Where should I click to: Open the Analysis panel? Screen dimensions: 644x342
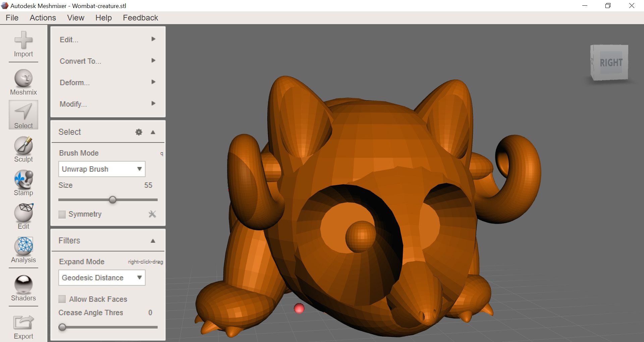point(23,249)
